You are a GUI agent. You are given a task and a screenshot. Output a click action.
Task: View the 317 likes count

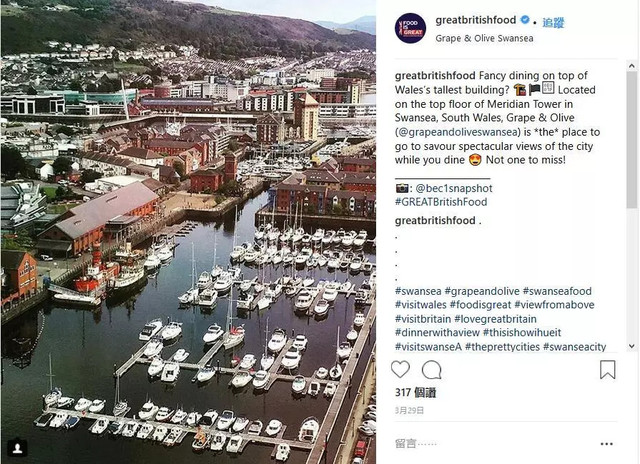click(x=416, y=393)
